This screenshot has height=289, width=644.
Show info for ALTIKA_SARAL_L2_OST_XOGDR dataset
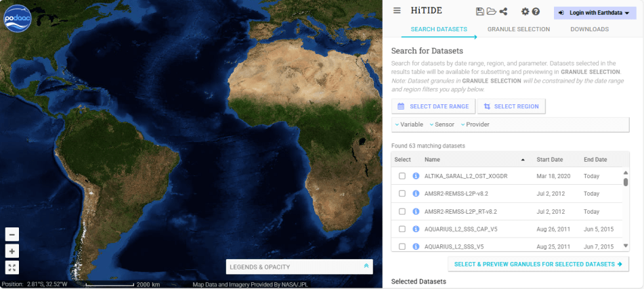(x=416, y=176)
